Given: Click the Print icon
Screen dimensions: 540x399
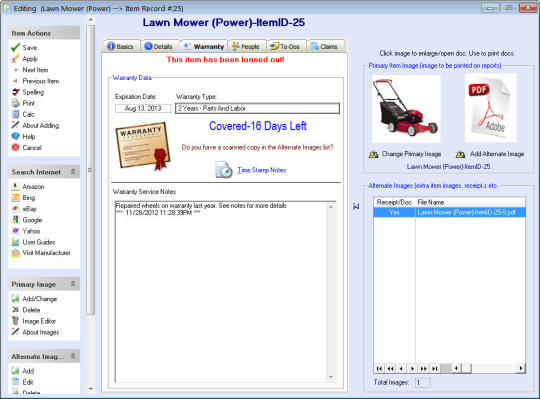Looking at the screenshot, I should click(15, 103).
